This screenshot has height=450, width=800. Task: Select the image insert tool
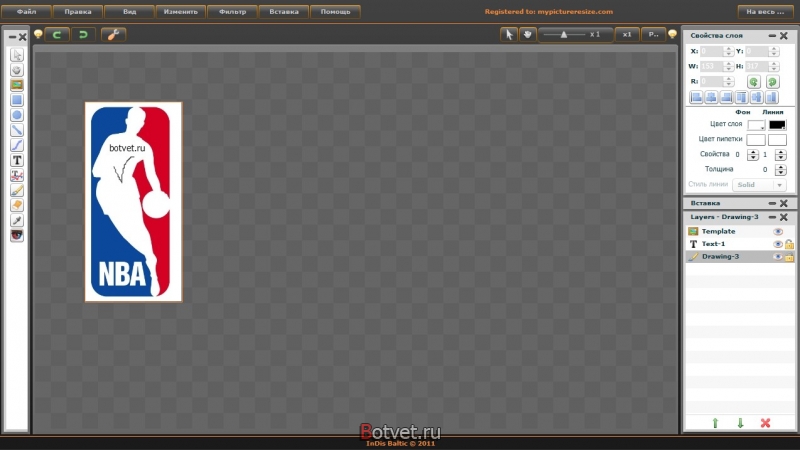(17, 85)
